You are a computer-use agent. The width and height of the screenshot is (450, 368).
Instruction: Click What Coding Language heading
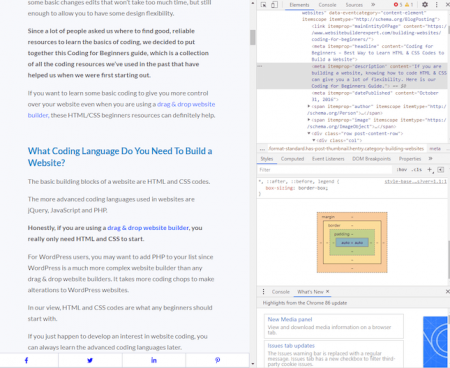point(120,157)
